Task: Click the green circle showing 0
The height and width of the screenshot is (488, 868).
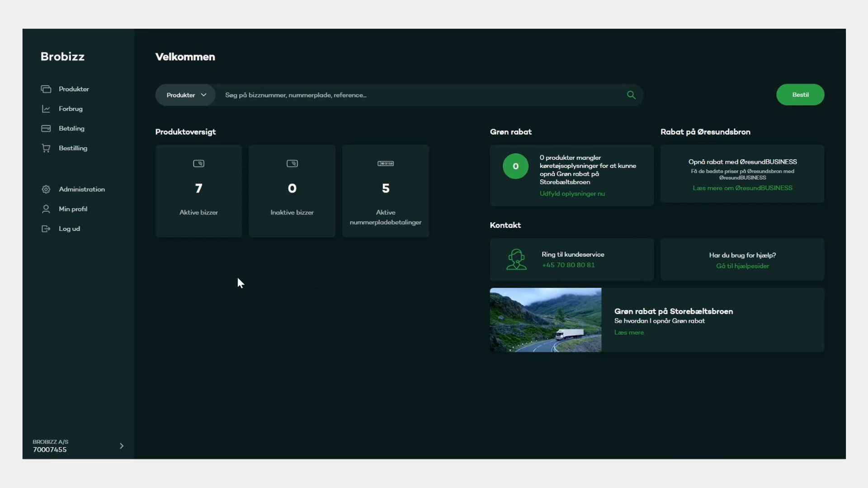Action: point(515,166)
